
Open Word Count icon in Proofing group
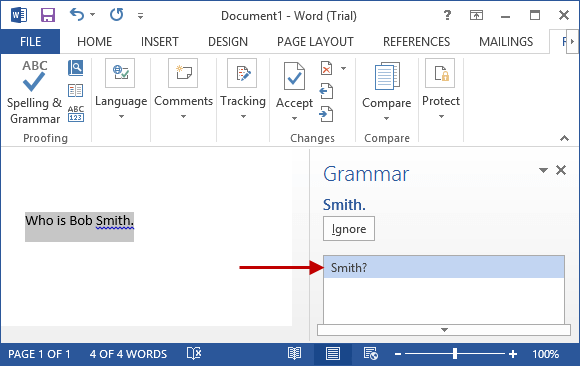click(x=75, y=114)
